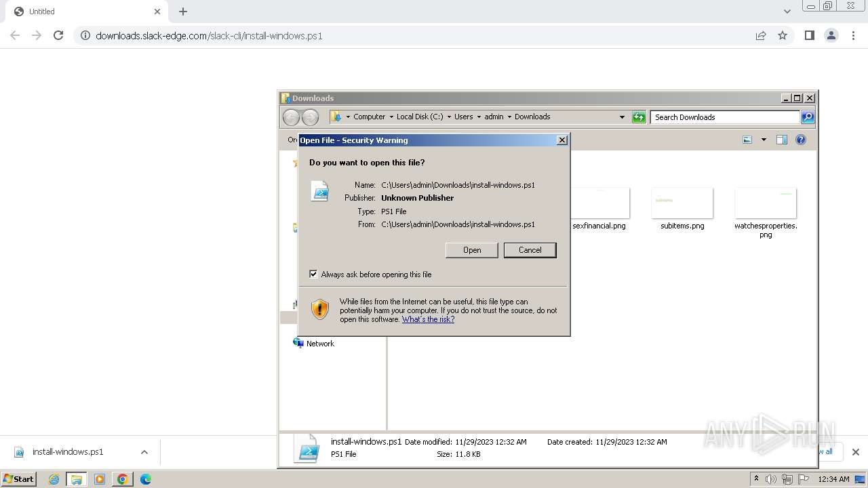Uncheck Always ask before opening this file
Image resolution: width=868 pixels, height=488 pixels.
pyautogui.click(x=313, y=274)
